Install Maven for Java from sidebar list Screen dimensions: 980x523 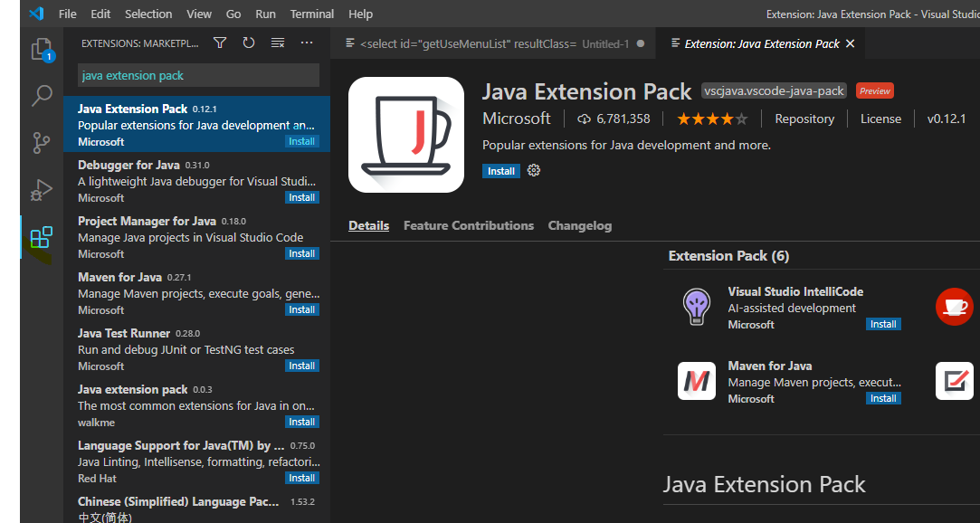(x=302, y=310)
